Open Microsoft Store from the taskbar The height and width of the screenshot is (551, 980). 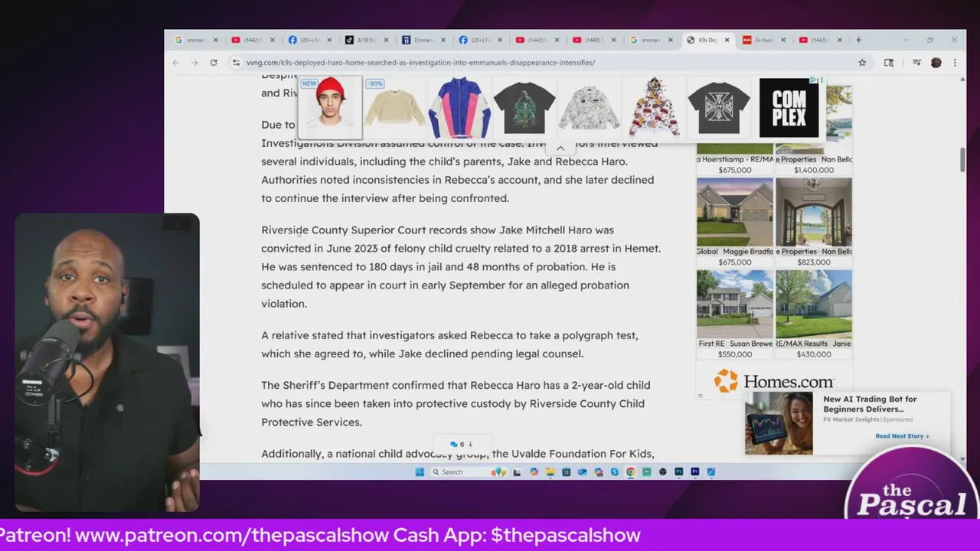(x=566, y=472)
